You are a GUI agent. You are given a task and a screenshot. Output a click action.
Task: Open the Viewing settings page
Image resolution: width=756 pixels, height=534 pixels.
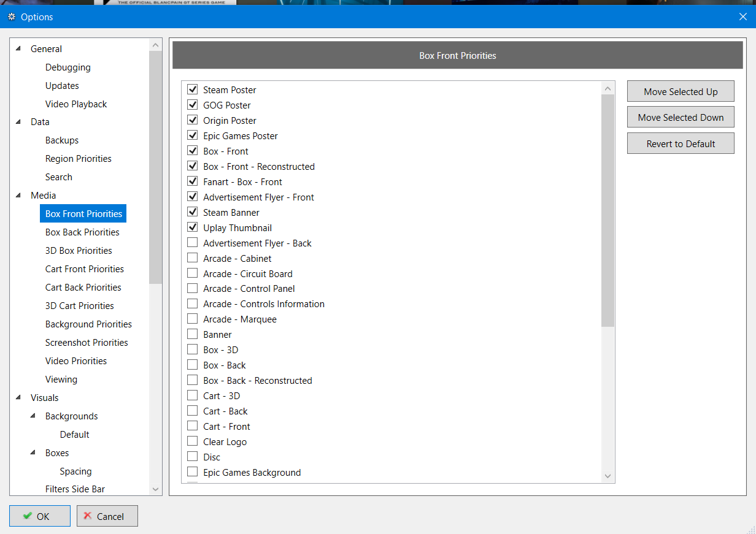(61, 380)
